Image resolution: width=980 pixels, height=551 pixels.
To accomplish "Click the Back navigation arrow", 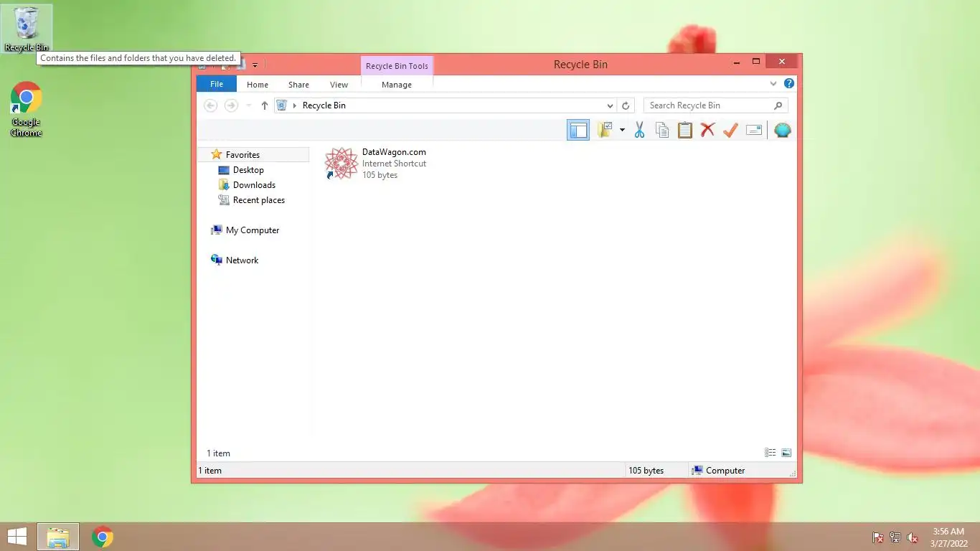I will (x=210, y=105).
